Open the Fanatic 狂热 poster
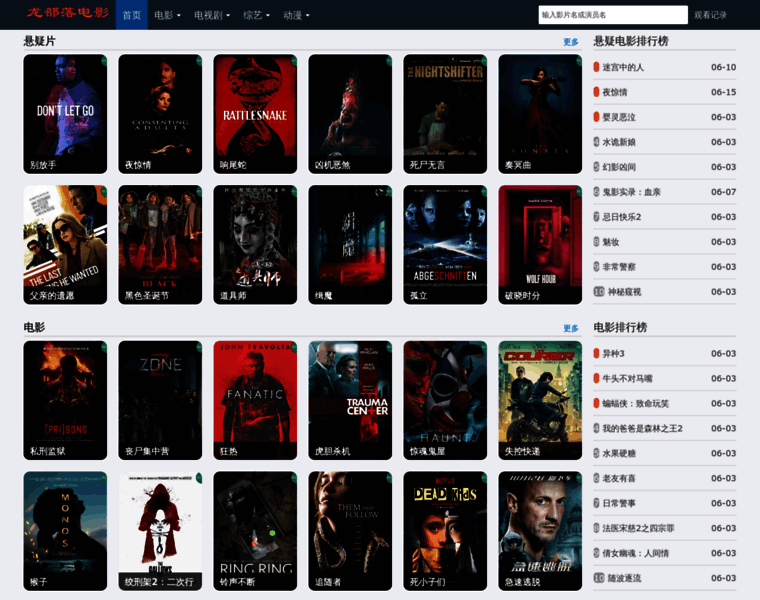The image size is (760, 600). click(x=255, y=400)
